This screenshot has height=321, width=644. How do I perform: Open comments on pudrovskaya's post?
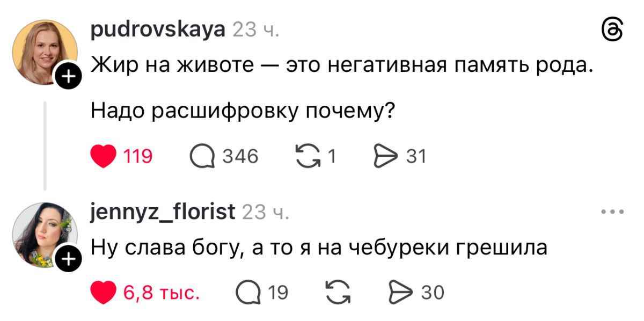click(x=202, y=156)
